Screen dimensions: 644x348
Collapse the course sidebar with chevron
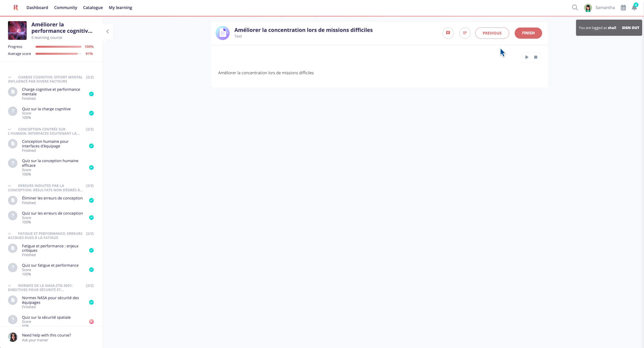pyautogui.click(x=108, y=32)
